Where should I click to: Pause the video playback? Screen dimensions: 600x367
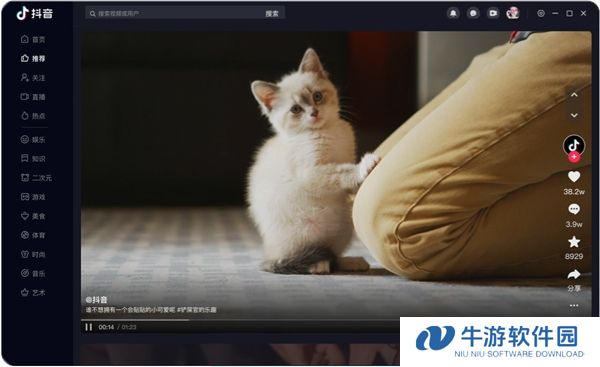[89, 327]
